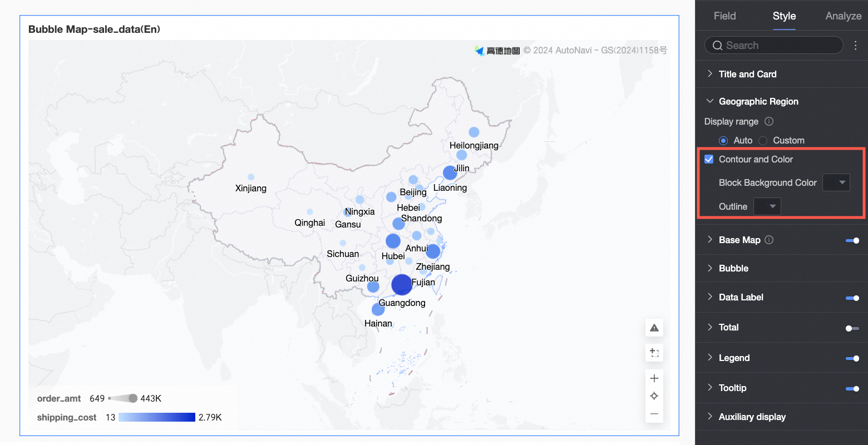Click the magnifier icon in Search box

(x=718, y=46)
